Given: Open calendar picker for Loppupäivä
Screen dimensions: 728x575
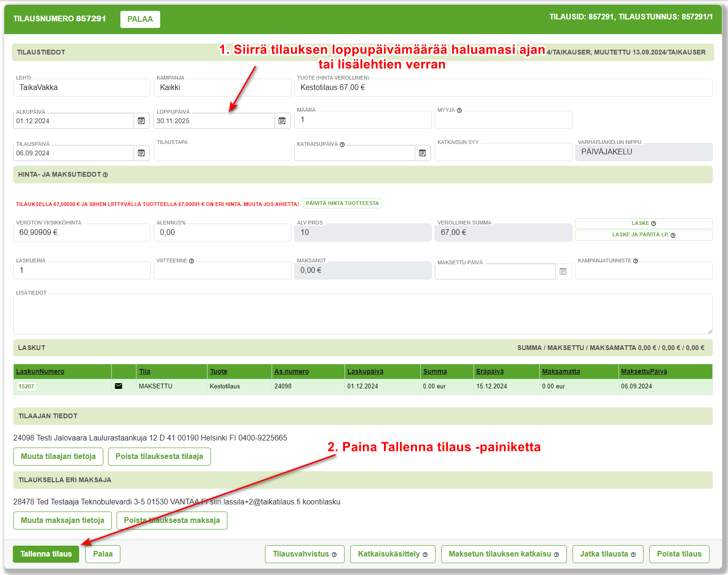Looking at the screenshot, I should pos(282,121).
